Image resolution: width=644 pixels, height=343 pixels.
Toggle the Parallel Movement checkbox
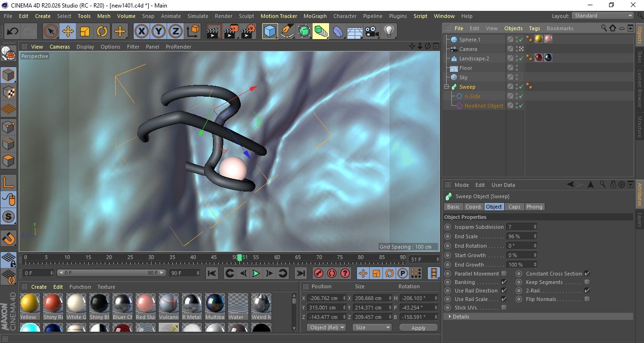504,274
